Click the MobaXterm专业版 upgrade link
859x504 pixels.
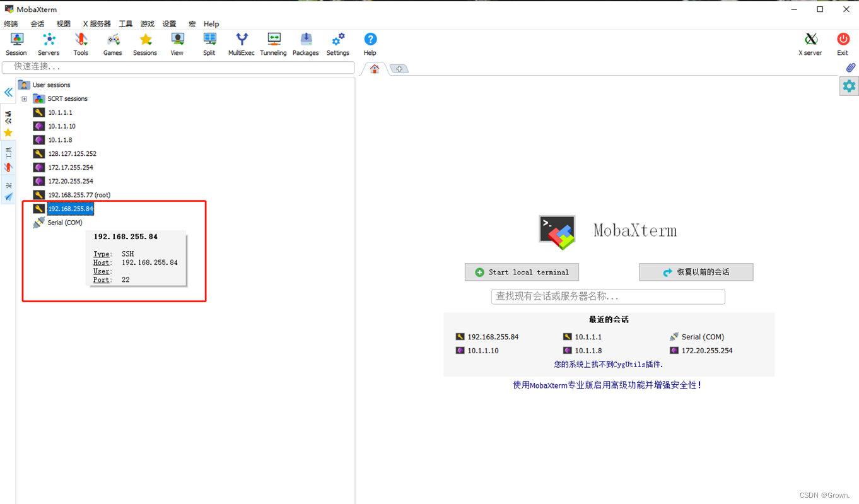607,385
